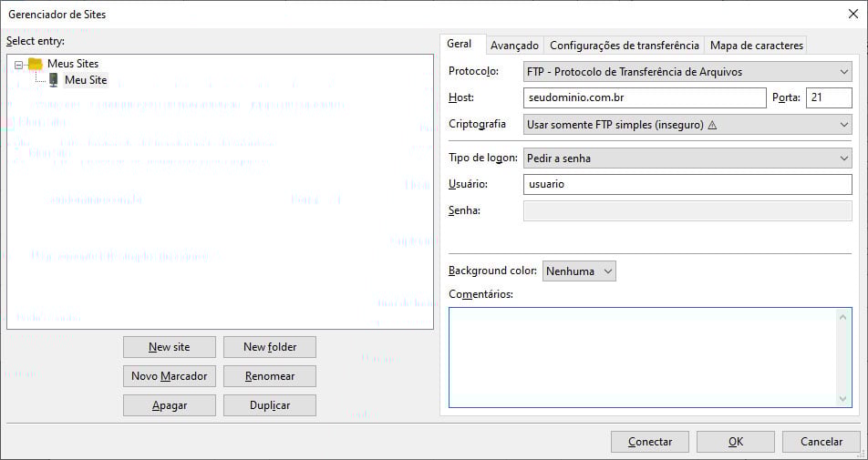Confirm with the OK button
This screenshot has width=868, height=460.
click(735, 442)
